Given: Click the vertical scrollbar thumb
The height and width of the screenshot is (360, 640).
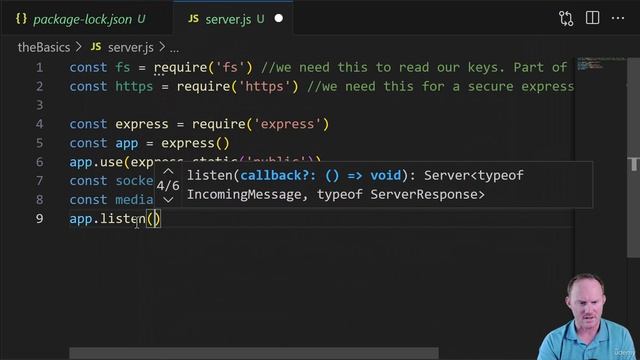Looking at the screenshot, I should click(633, 157).
